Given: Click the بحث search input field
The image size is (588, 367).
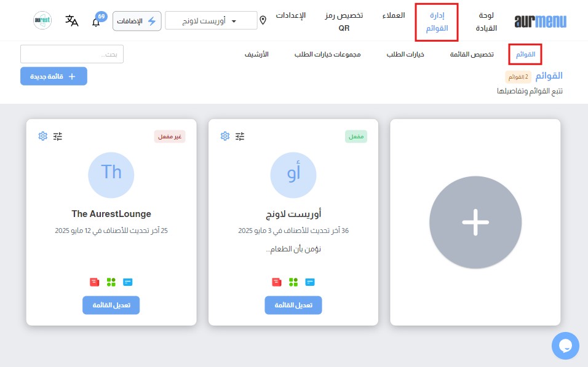Looking at the screenshot, I should (72, 54).
